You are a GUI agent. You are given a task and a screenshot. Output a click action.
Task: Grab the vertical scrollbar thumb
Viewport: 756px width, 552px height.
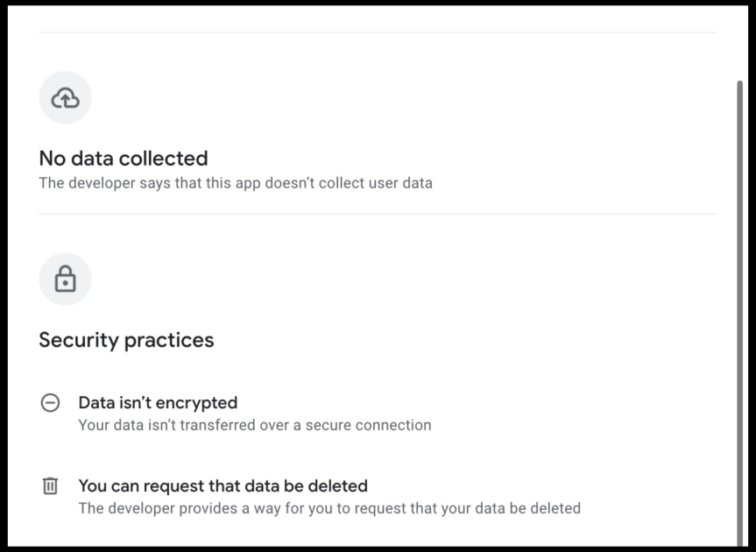(x=740, y=307)
